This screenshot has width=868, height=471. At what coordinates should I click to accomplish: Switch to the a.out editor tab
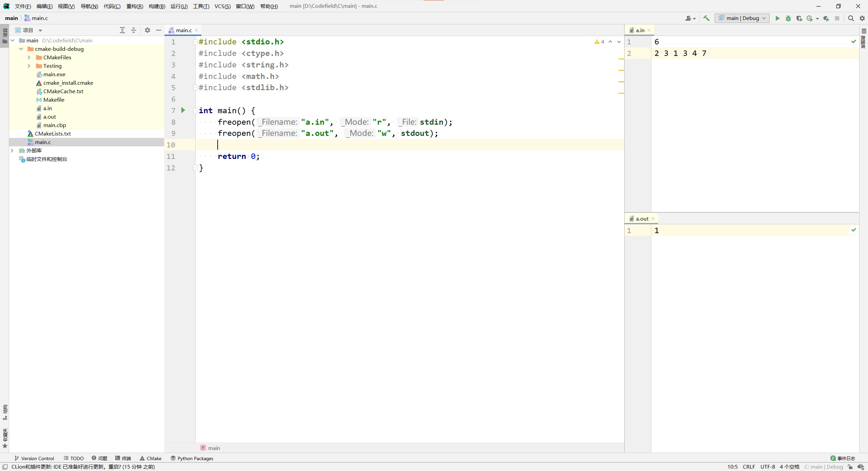coord(642,219)
